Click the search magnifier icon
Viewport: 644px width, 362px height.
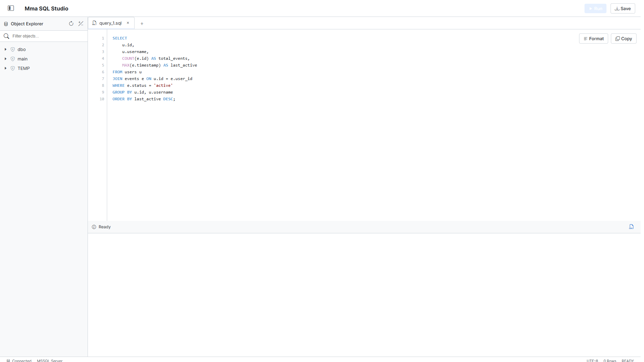pyautogui.click(x=6, y=36)
